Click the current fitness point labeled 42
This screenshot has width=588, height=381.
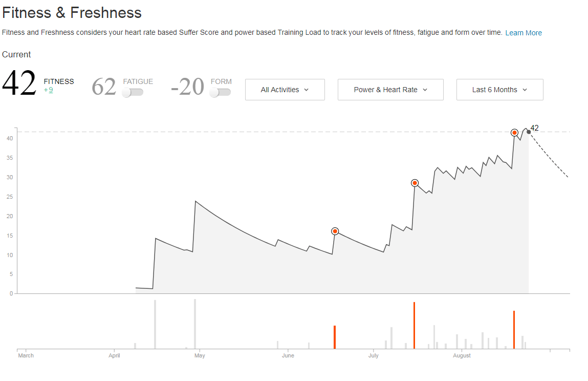[529, 132]
